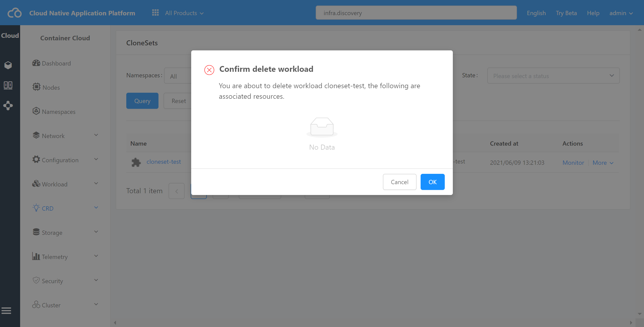Open the Try Beta link
Screen dimensions: 644x327
click(566, 13)
